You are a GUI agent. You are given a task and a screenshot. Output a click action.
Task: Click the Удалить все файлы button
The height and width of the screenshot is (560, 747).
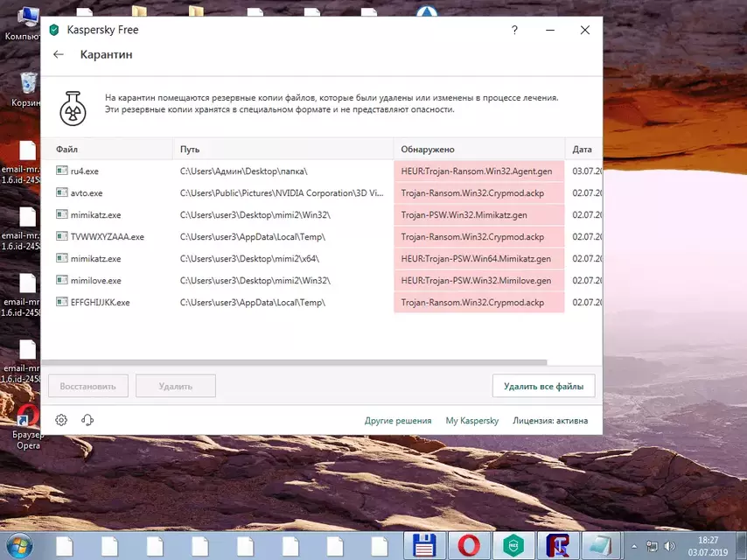pyautogui.click(x=543, y=386)
